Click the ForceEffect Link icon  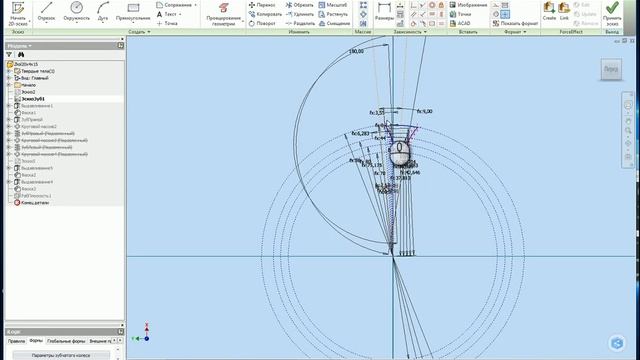pos(564,11)
